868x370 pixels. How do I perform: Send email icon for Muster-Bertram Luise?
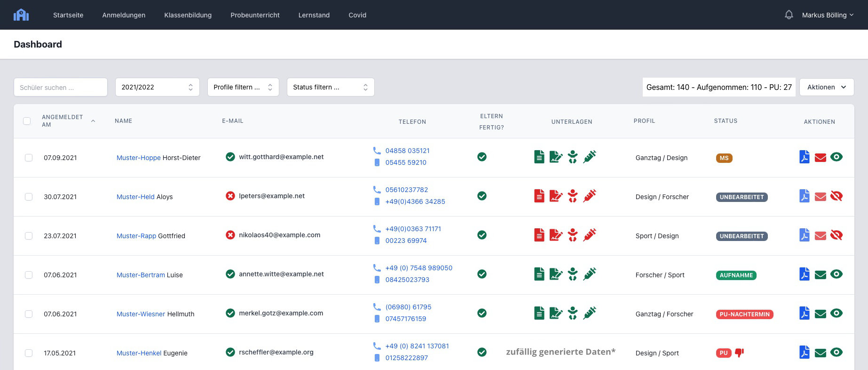click(x=821, y=274)
